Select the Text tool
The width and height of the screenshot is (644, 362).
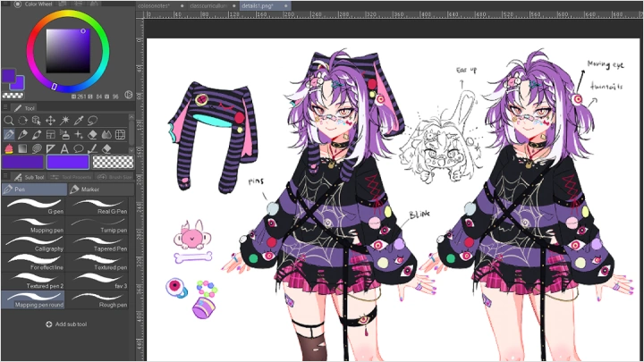(64, 148)
